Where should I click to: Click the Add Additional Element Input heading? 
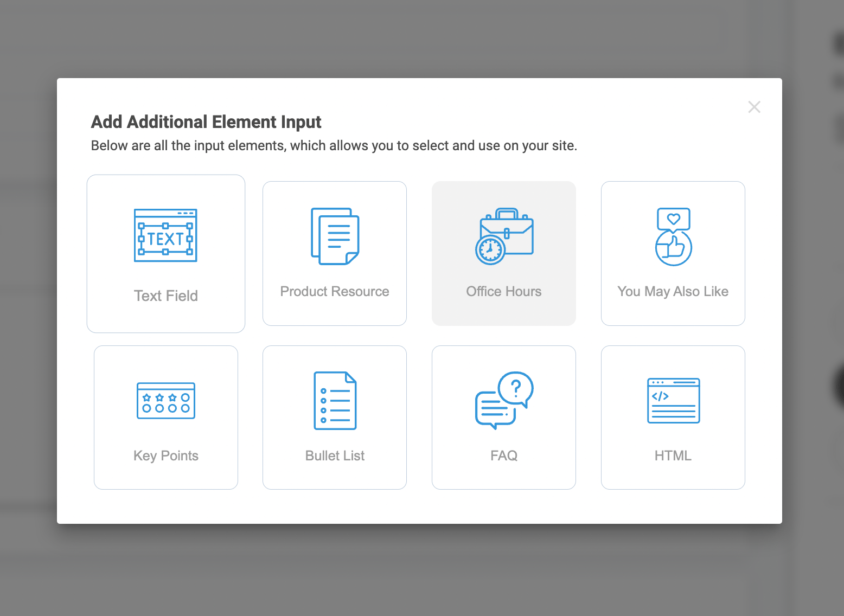tap(206, 122)
